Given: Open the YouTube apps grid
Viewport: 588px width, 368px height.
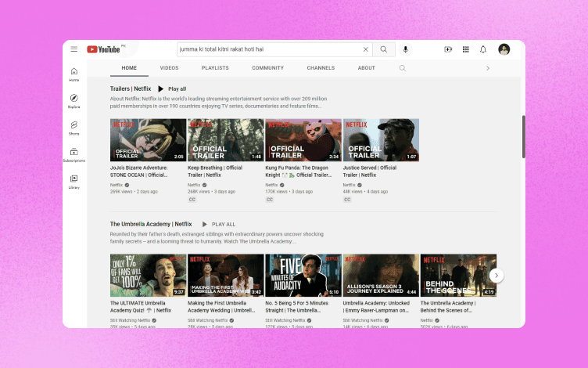Looking at the screenshot, I should click(x=466, y=49).
